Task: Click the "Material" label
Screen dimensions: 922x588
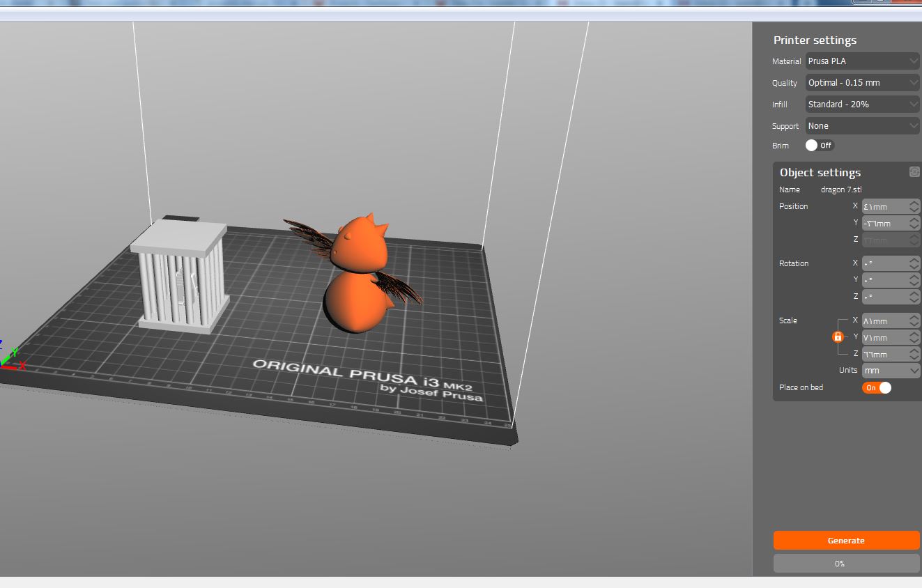Action: click(786, 61)
